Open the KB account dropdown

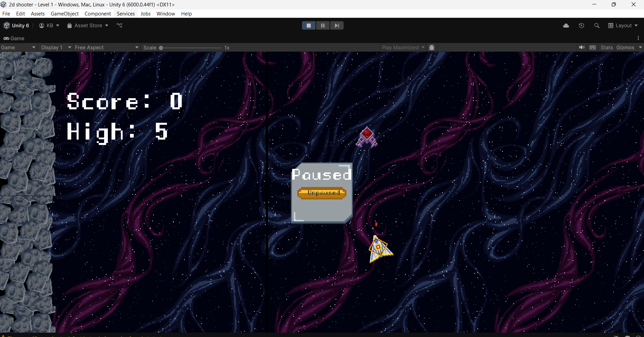(x=49, y=26)
